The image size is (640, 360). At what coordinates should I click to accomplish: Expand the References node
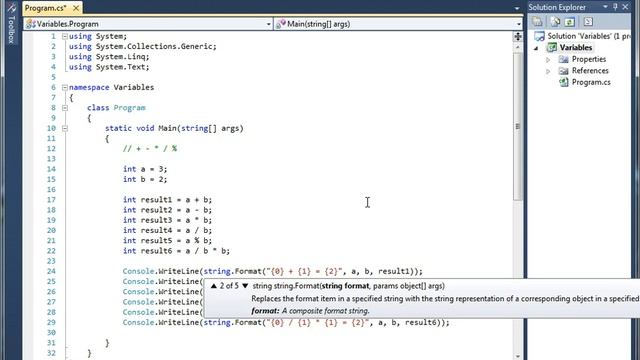point(548,71)
